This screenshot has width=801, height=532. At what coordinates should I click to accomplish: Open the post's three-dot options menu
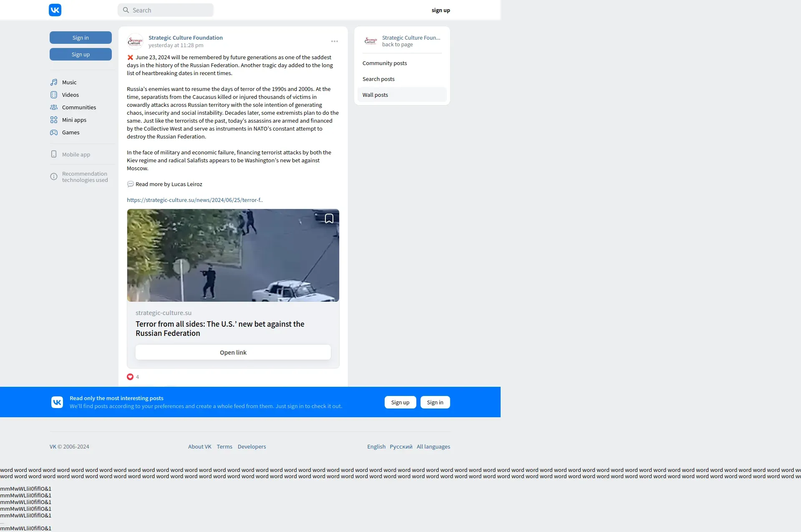coord(334,41)
